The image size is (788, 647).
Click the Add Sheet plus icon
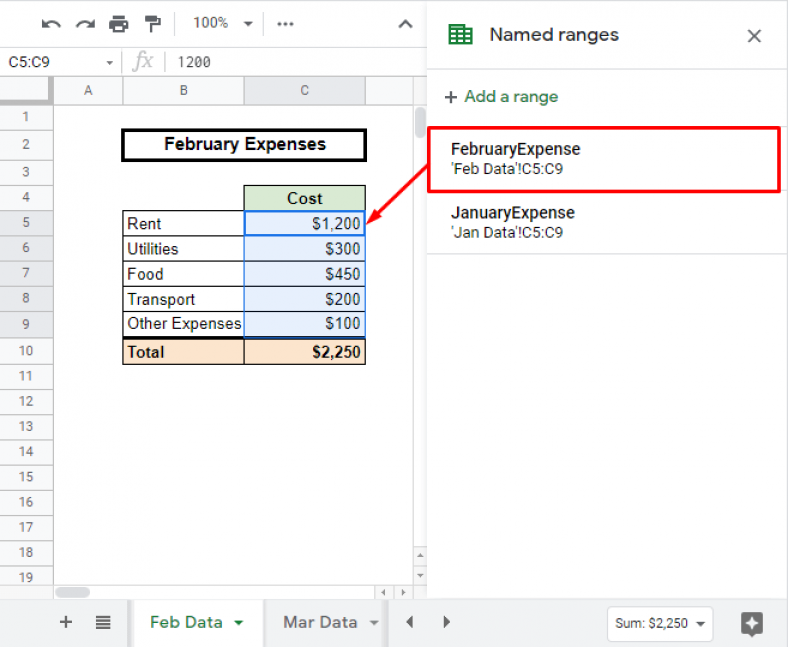(66, 622)
